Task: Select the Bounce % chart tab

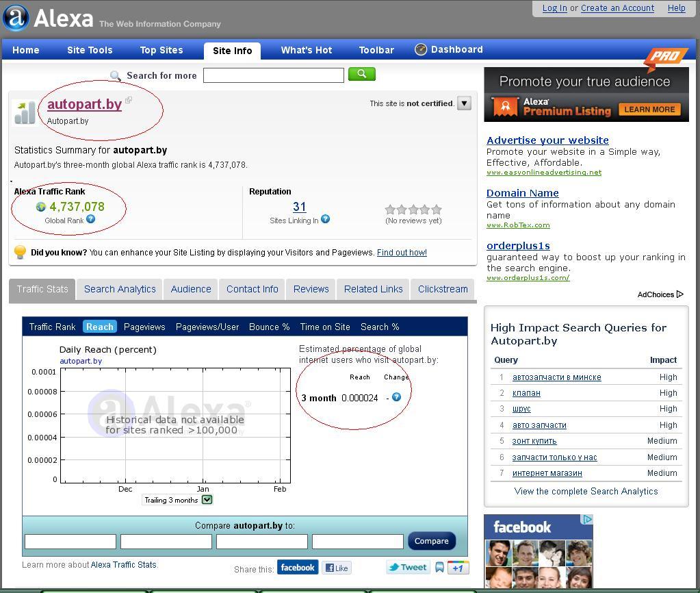Action: click(269, 327)
